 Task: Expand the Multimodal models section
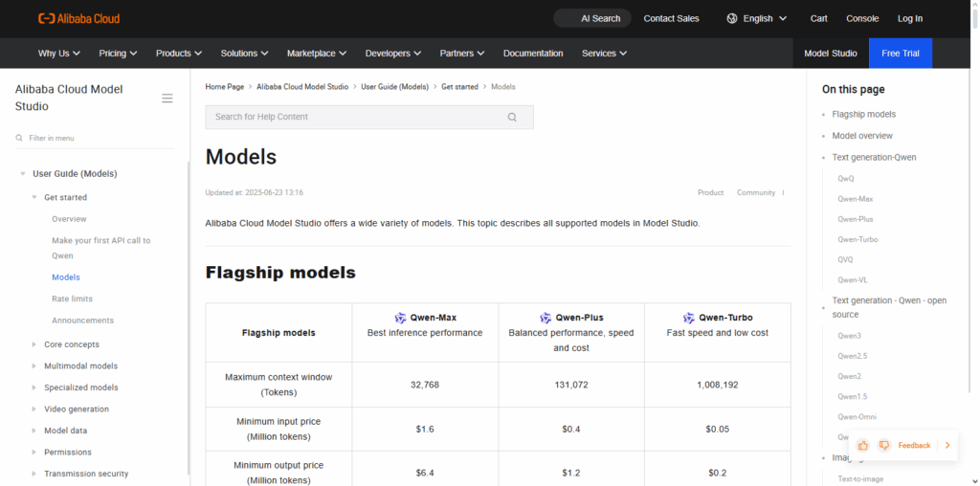point(34,366)
